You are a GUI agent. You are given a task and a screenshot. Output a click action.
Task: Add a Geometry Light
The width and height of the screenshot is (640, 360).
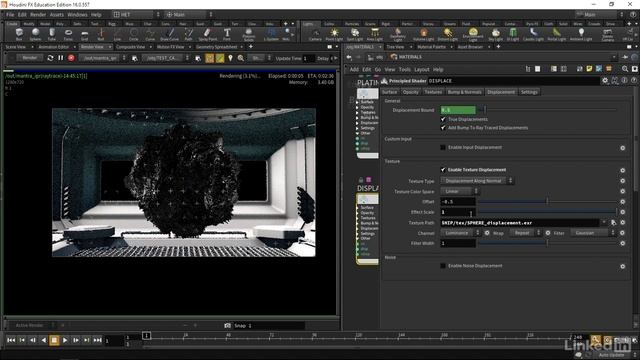coord(398,34)
